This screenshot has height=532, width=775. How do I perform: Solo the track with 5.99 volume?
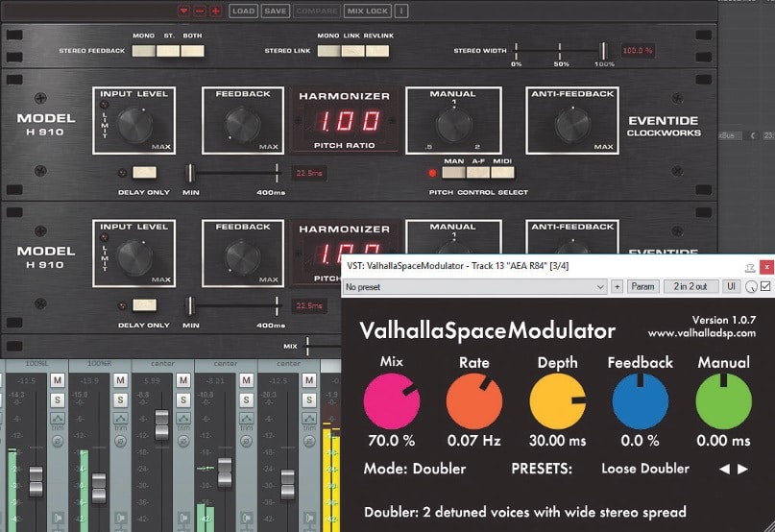183,399
